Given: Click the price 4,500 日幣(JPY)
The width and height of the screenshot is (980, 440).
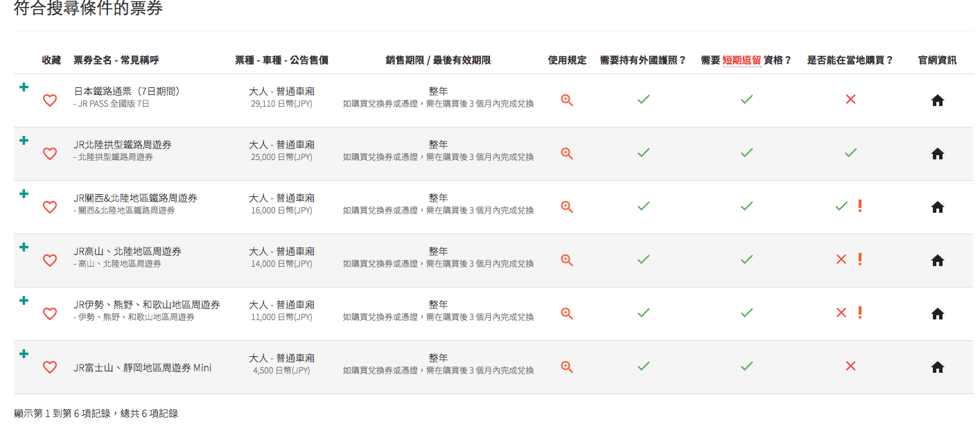Looking at the screenshot, I should tap(281, 371).
